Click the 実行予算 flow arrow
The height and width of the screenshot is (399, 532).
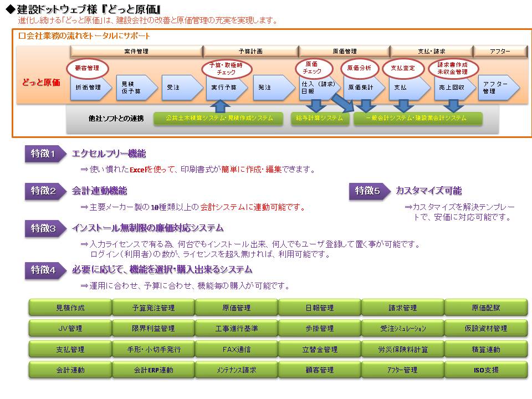click(x=227, y=88)
